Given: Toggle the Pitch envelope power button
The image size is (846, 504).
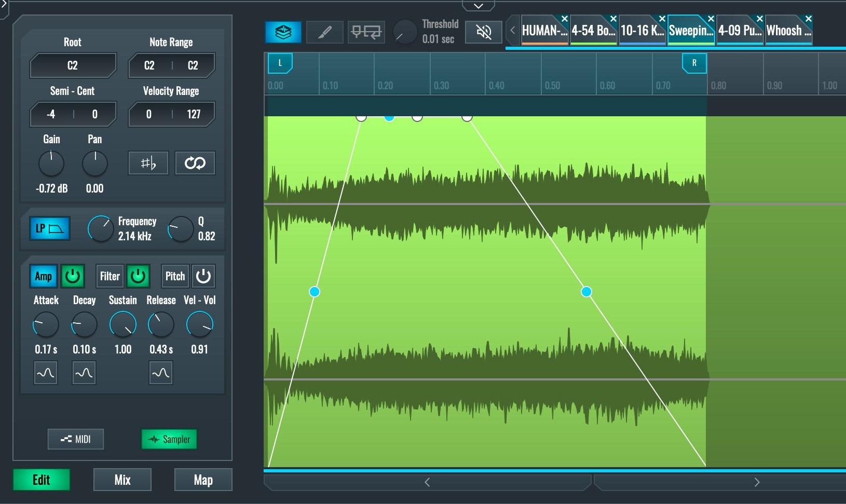Looking at the screenshot, I should (203, 276).
